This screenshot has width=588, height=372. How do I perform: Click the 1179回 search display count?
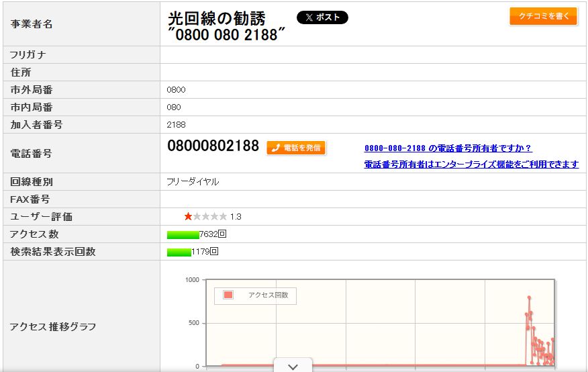click(x=205, y=252)
